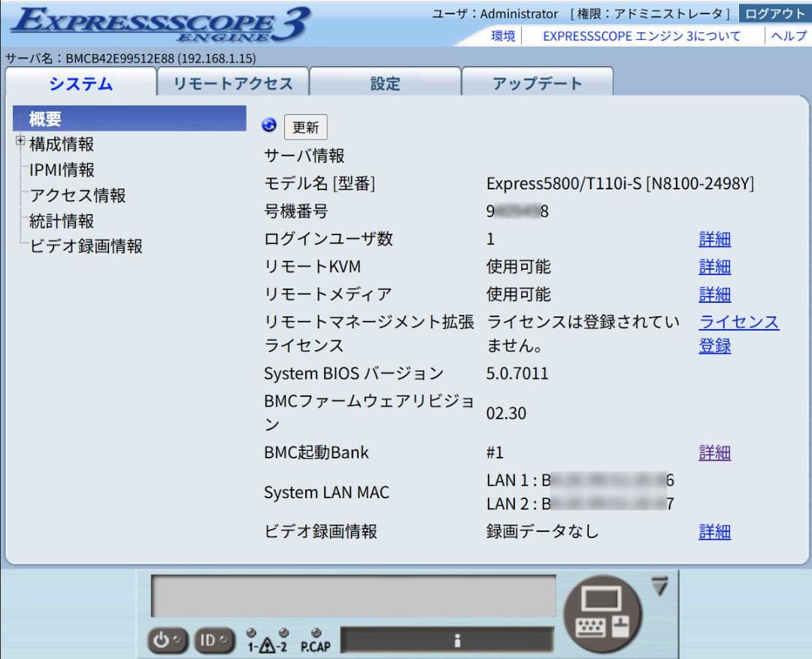Open the ID button options arrow
Image resolution: width=812 pixels, height=659 pixels.
point(223,638)
